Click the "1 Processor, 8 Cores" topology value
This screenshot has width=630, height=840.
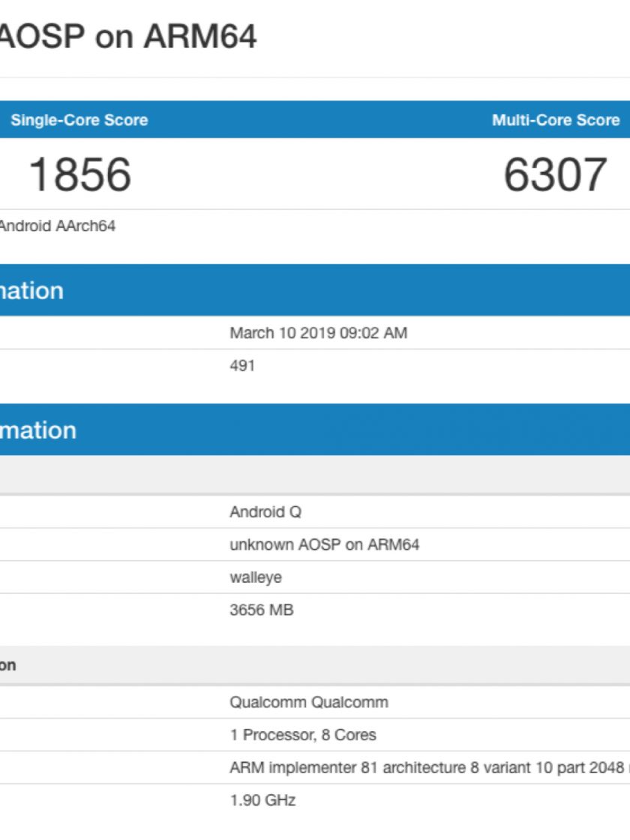coord(303,735)
